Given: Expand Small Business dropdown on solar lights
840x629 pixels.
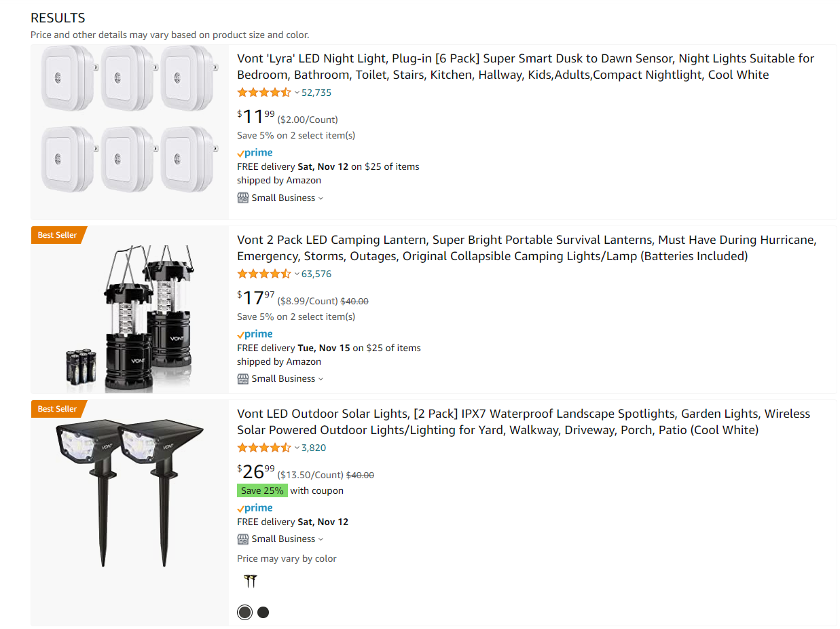Looking at the screenshot, I should tap(321, 539).
